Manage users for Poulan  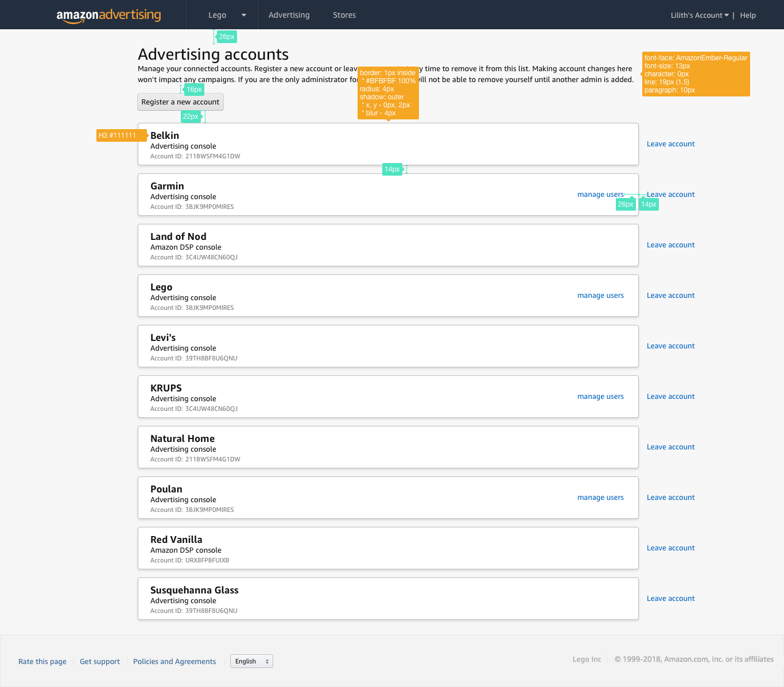coord(600,498)
